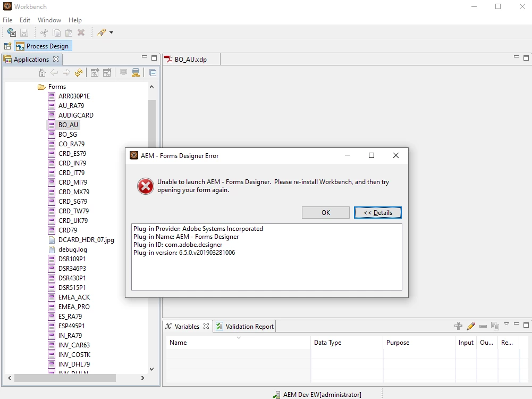
Task: Click the yellow Refresh arrows icon
Action: pyautogui.click(x=79, y=72)
